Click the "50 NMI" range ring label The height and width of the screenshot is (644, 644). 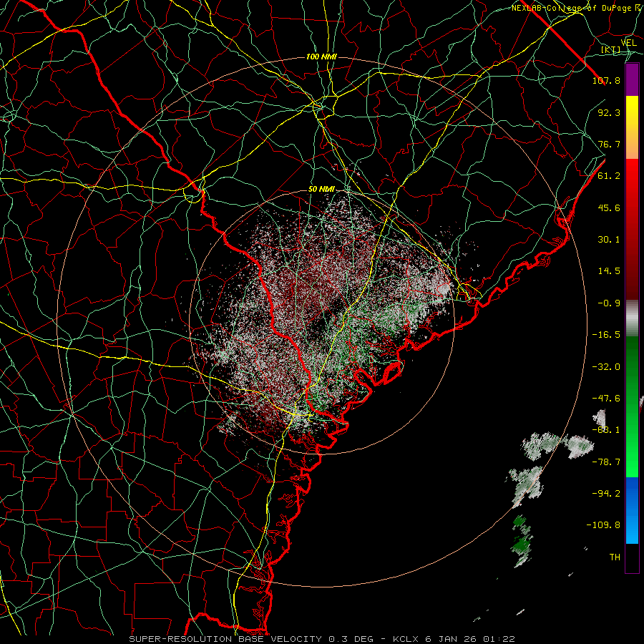pyautogui.click(x=321, y=190)
